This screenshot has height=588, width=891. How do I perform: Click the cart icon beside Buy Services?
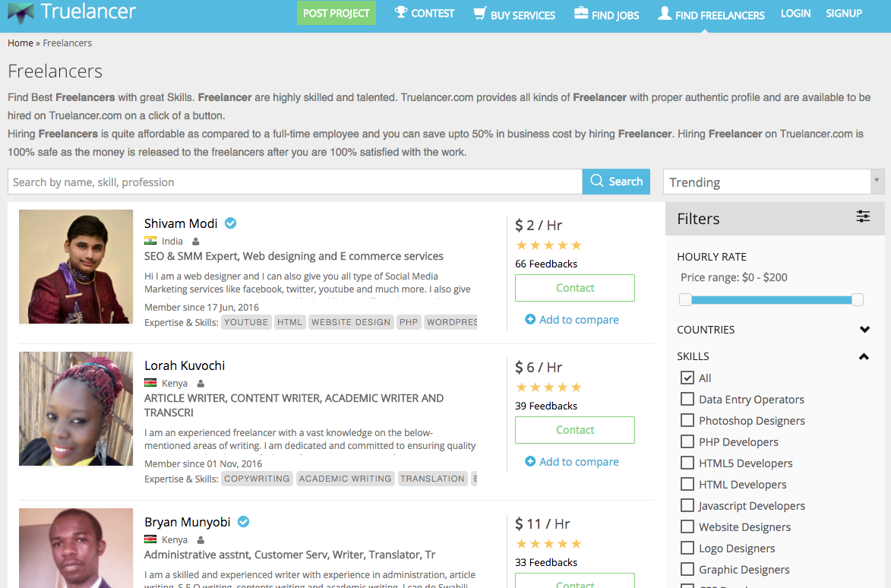coord(480,13)
